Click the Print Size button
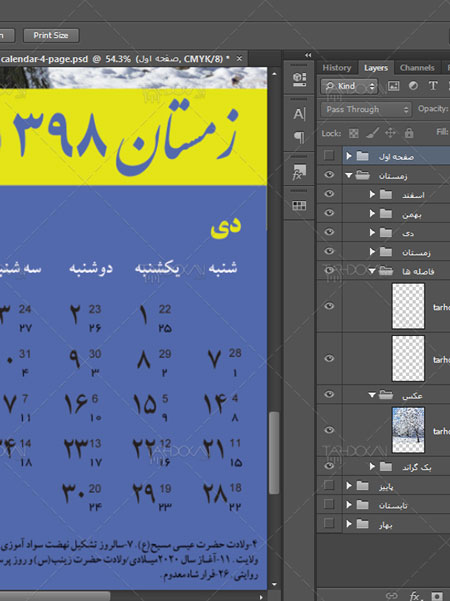The height and width of the screenshot is (601, 450). click(51, 35)
